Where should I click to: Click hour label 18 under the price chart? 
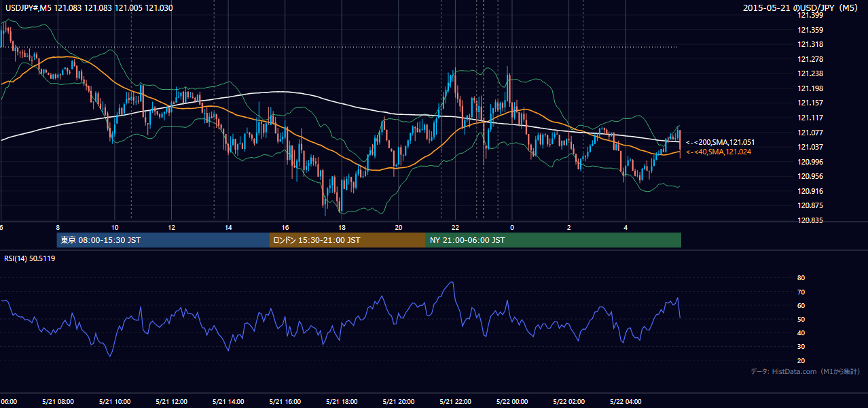(342, 227)
